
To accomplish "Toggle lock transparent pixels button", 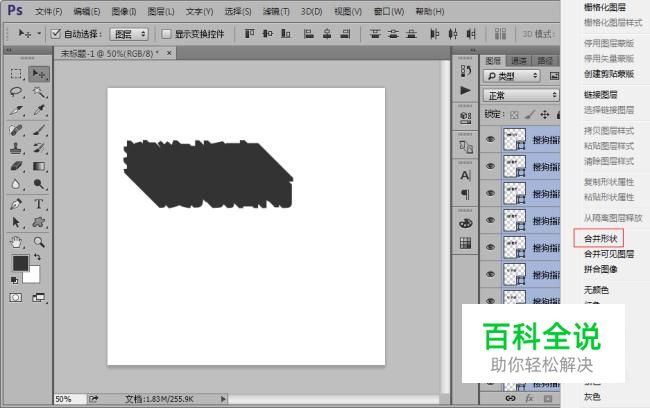I will pyautogui.click(x=514, y=115).
